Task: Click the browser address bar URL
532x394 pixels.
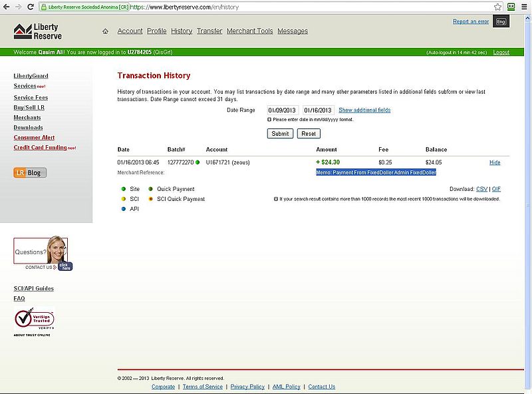Action: (x=185, y=7)
